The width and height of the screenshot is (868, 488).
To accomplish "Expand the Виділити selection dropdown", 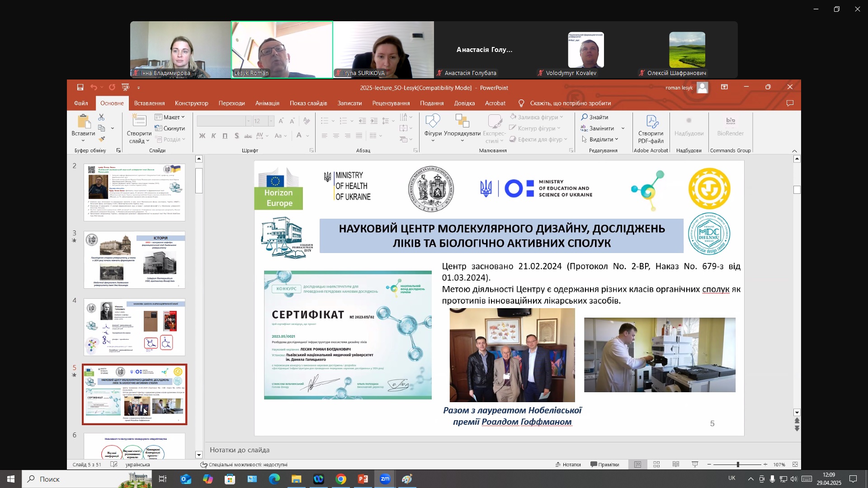I will (600, 139).
